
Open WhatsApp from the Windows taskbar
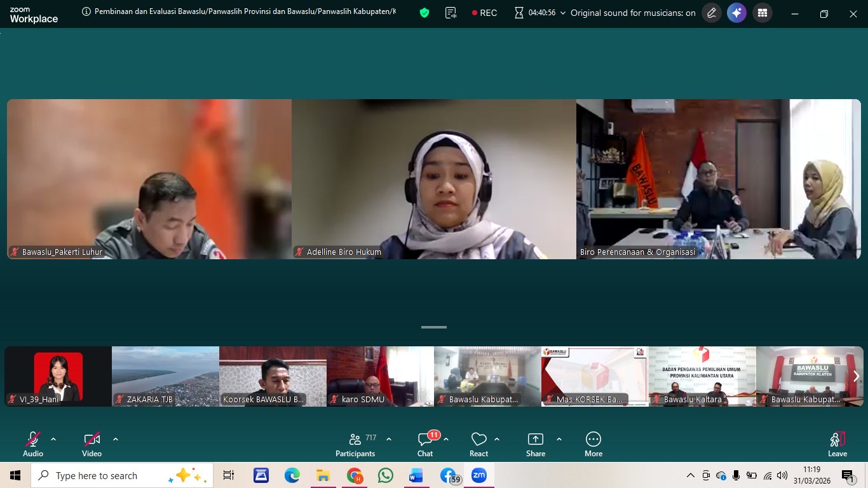385,475
